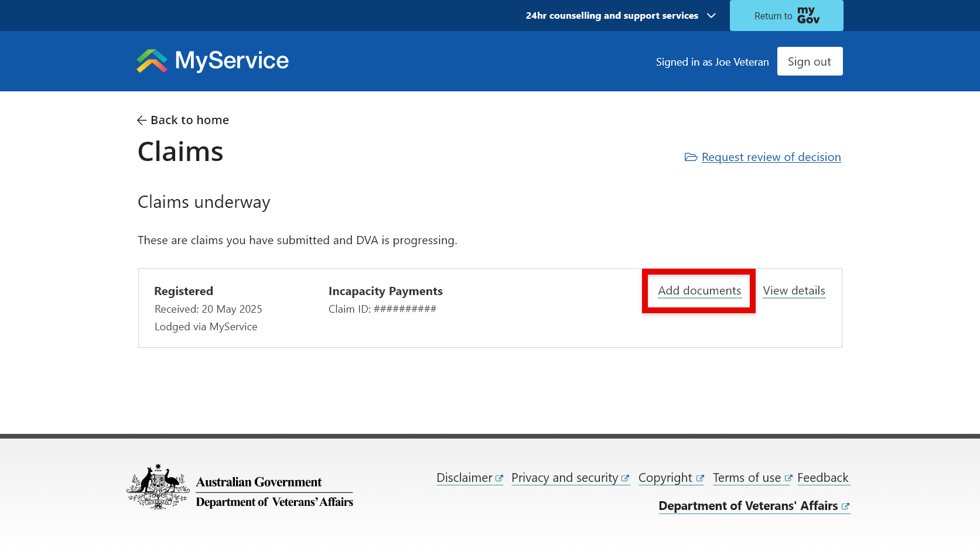This screenshot has height=558, width=980.
Task: Click the back arrow icon beside Back to home
Action: pyautogui.click(x=141, y=120)
